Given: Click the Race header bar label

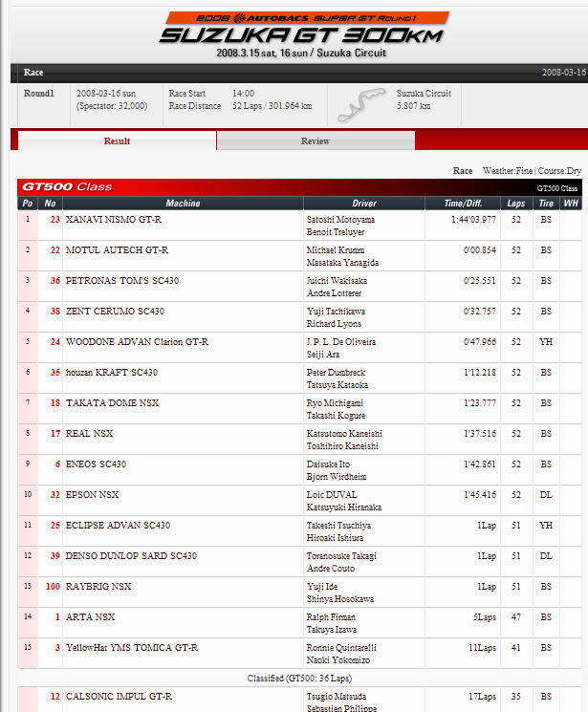Looking at the screenshot, I should [33, 73].
